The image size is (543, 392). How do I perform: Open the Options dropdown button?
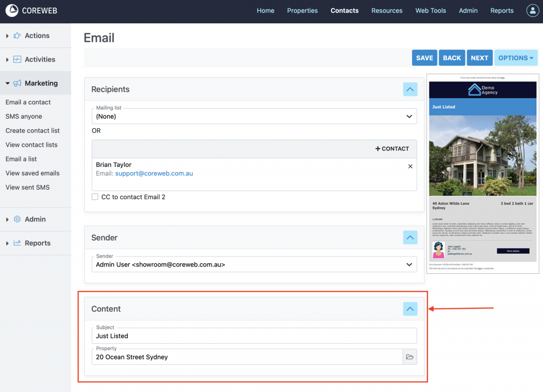click(x=515, y=58)
